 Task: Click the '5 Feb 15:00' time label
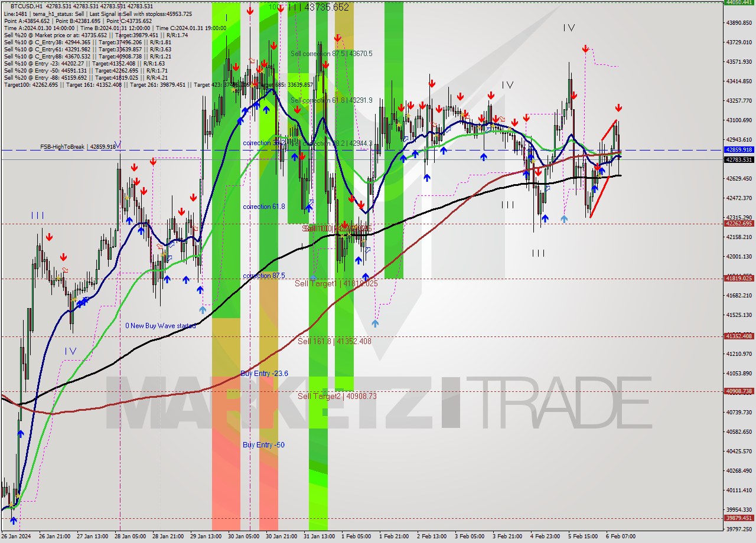[x=583, y=537]
